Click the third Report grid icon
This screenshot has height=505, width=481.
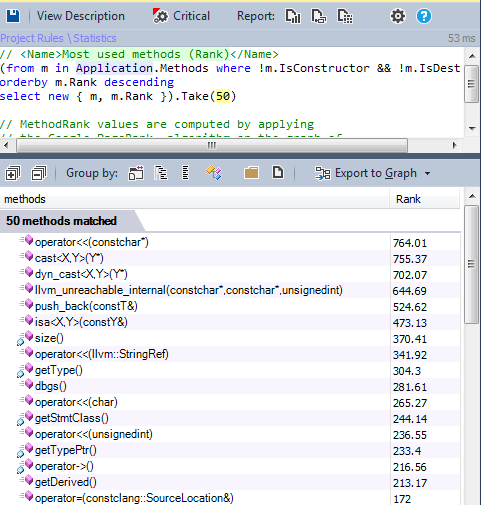point(345,16)
